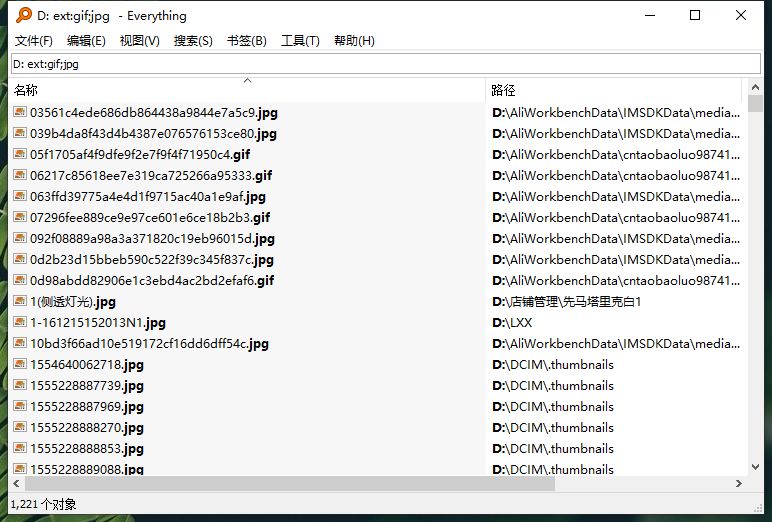Select file name 1554640062718.jpg
This screenshot has height=522, width=772.
(87, 365)
